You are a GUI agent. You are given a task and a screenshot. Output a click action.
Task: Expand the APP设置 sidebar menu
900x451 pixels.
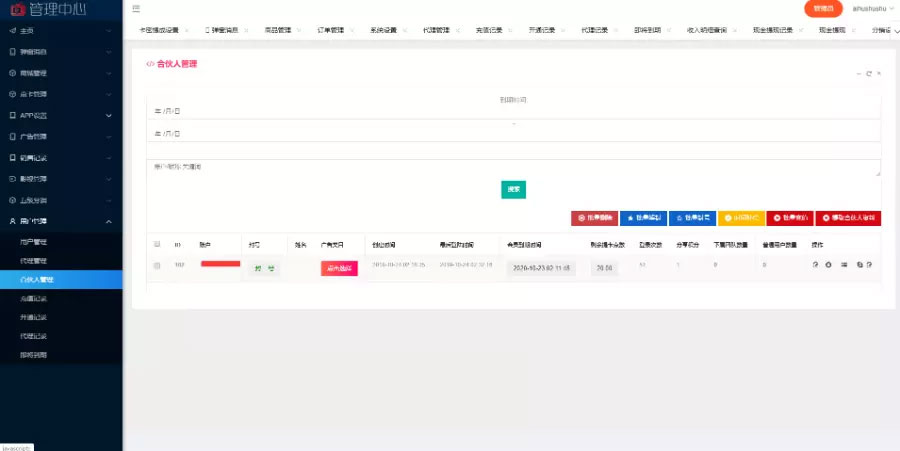[60, 115]
